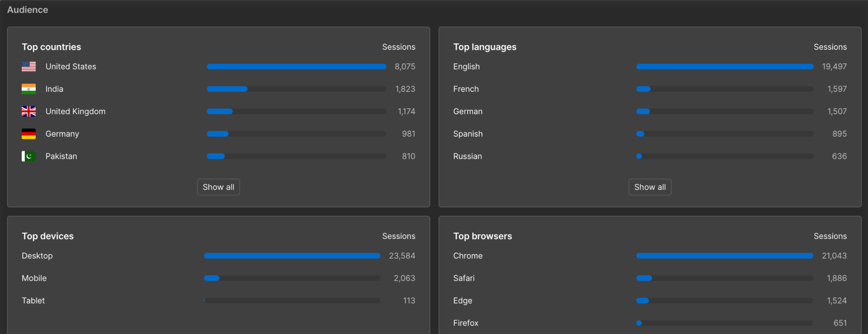Screen dimensions: 868x334
Task: Select the Desktop device label
Action: 37,256
